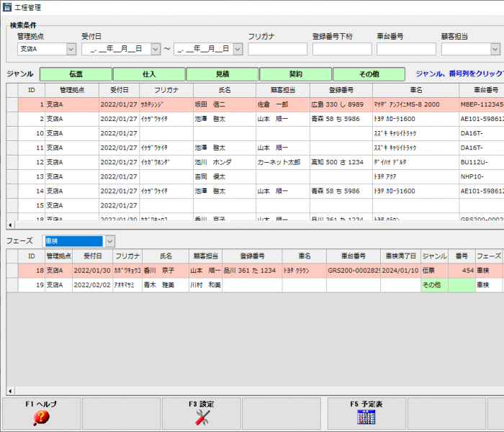Screen dimensions: 504x432
Task: Click the 登録番号下桁 input field
Action: point(342,49)
